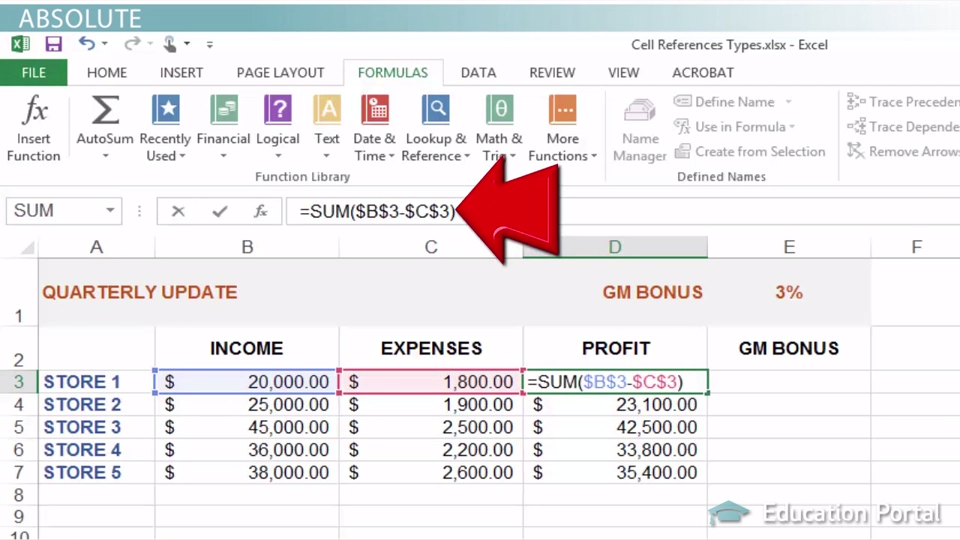The width and height of the screenshot is (960, 540).
Task: Cancel the formula entry with X button
Action: click(x=178, y=211)
